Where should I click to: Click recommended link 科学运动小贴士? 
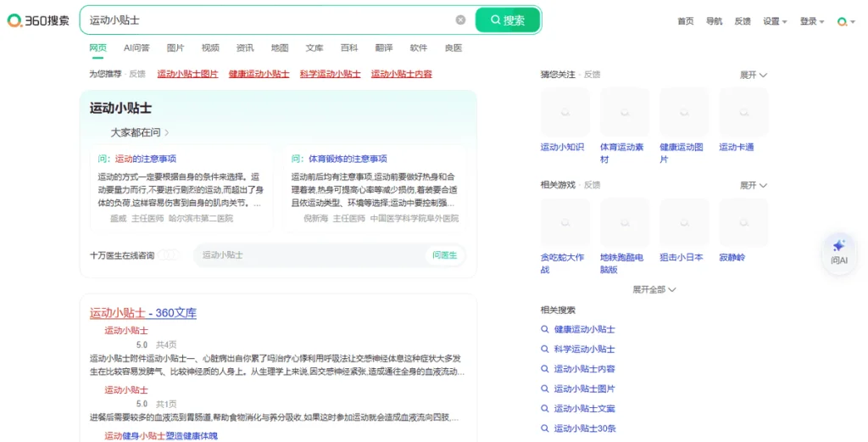pyautogui.click(x=331, y=74)
